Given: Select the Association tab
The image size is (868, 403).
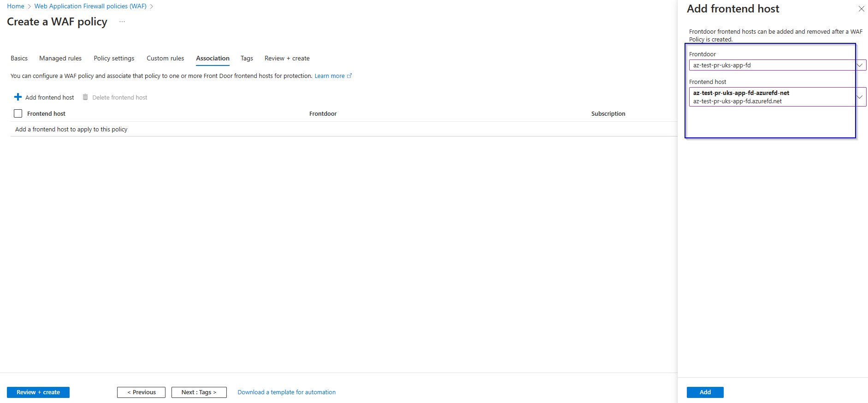Looking at the screenshot, I should pyautogui.click(x=213, y=58).
